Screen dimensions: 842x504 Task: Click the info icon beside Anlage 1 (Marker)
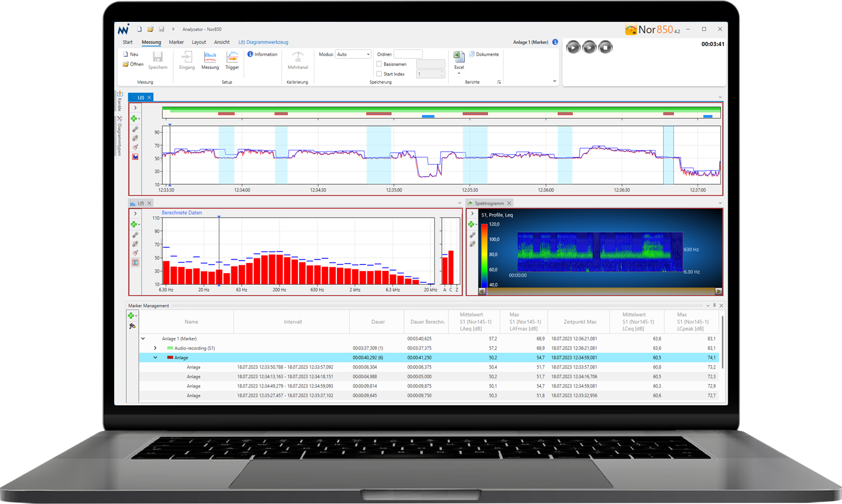coord(555,42)
